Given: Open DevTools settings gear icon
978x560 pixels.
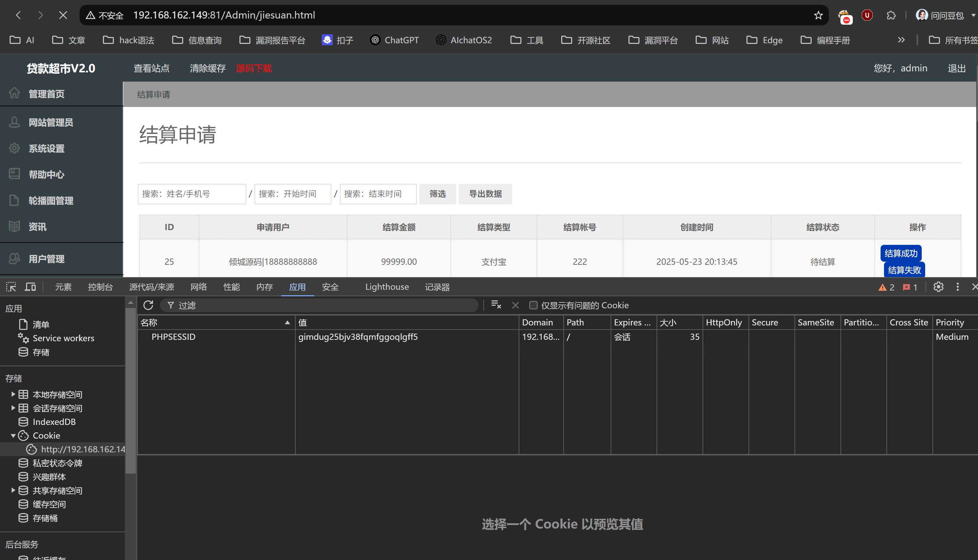Looking at the screenshot, I should click(938, 287).
